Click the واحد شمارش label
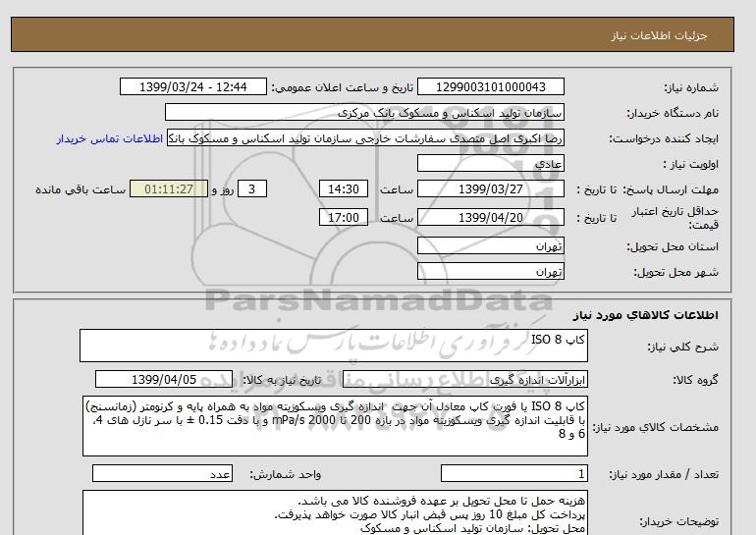This screenshot has height=535, width=756. tap(286, 475)
